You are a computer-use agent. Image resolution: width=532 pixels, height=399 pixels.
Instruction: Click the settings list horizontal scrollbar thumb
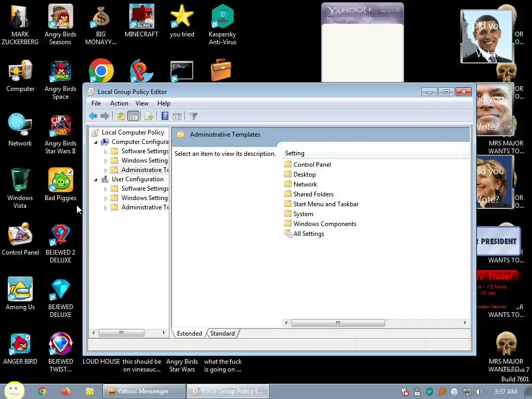click(338, 323)
